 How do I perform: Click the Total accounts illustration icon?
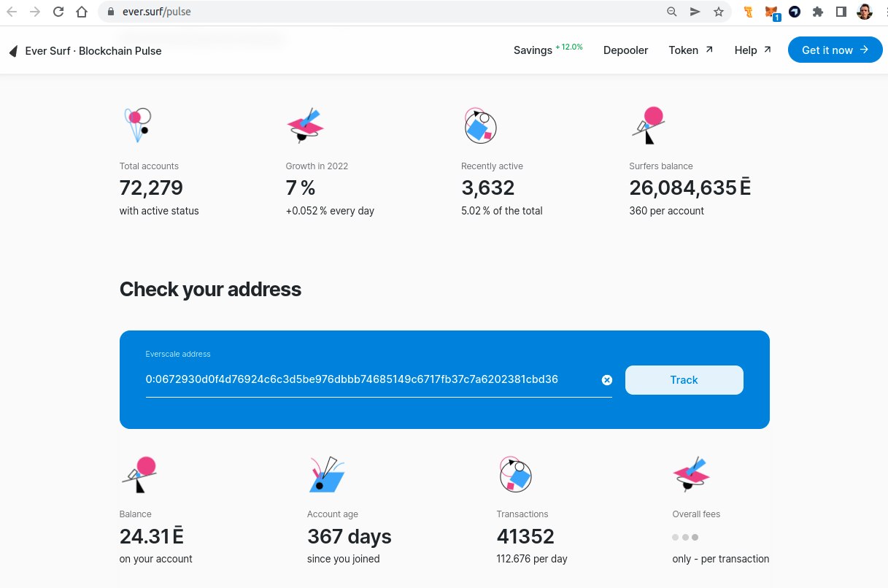[x=137, y=124]
